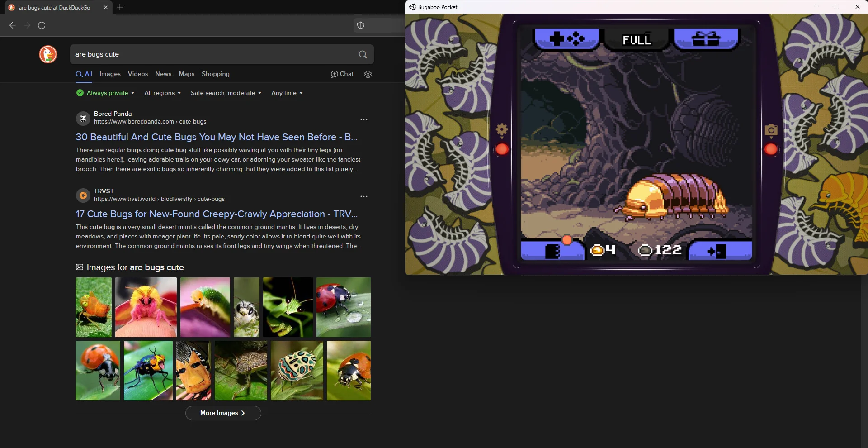Expand Safe search: moderate dropdown
868x448 pixels.
(226, 93)
